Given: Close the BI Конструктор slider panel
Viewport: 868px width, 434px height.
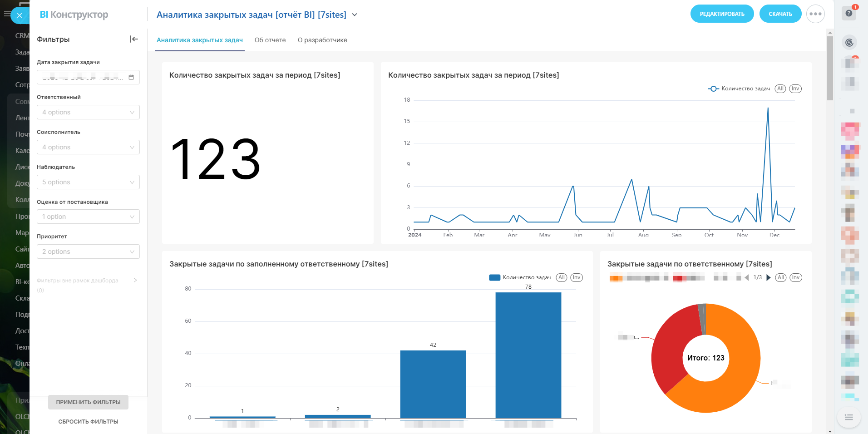Looking at the screenshot, I should point(20,15).
